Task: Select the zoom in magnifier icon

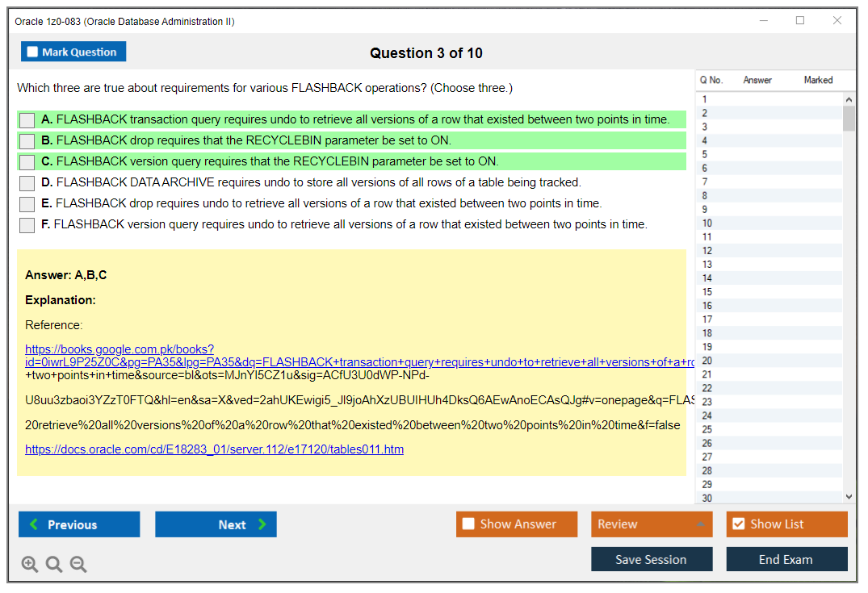Action: click(30, 564)
